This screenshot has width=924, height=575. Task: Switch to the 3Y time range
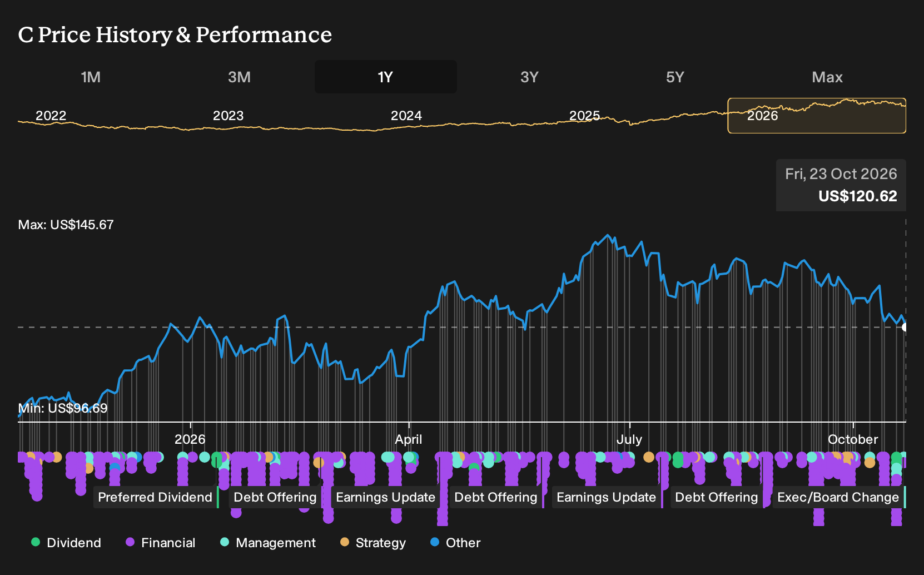tap(529, 77)
